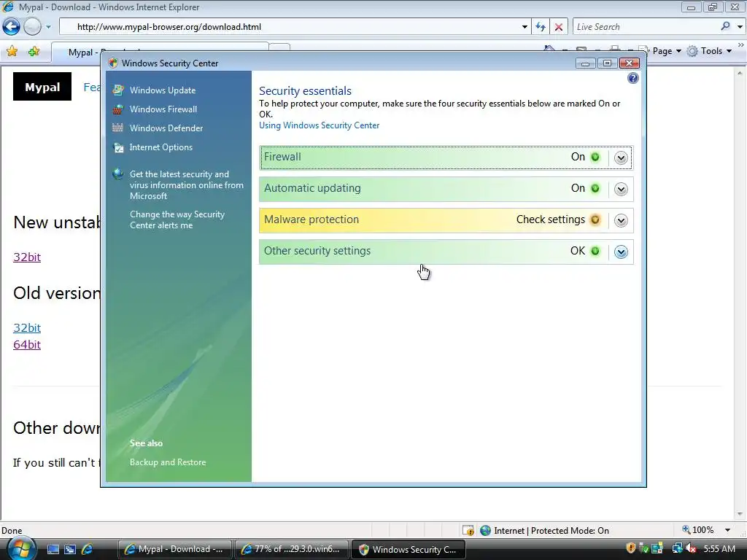Image resolution: width=747 pixels, height=560 pixels.
Task: Expand the Malware protection section chevron
Action: 621,220
